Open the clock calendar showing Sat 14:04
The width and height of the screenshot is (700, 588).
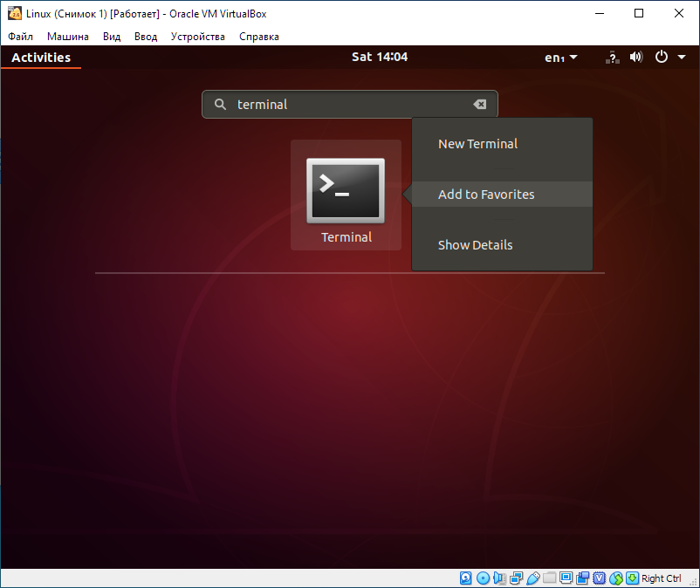[x=379, y=57]
